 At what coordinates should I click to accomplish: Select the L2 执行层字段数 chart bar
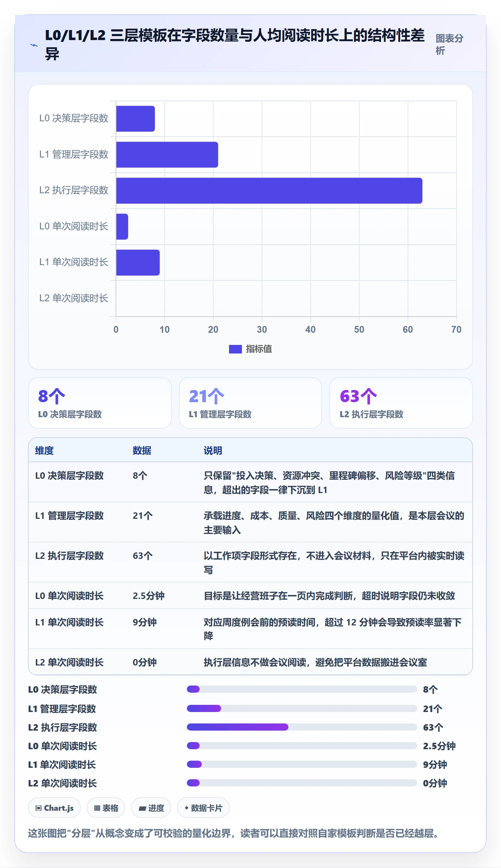click(269, 191)
